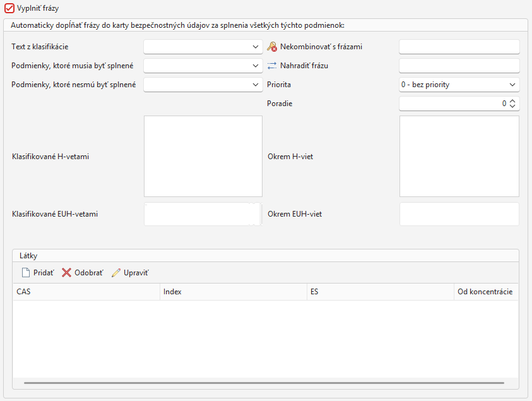Click the Klasifikované H-vetami list box

click(x=203, y=156)
